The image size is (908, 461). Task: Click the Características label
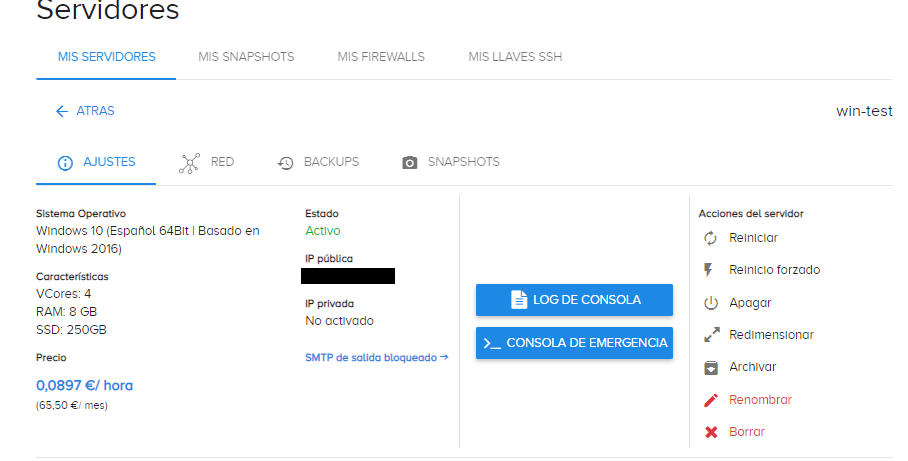pyautogui.click(x=72, y=277)
